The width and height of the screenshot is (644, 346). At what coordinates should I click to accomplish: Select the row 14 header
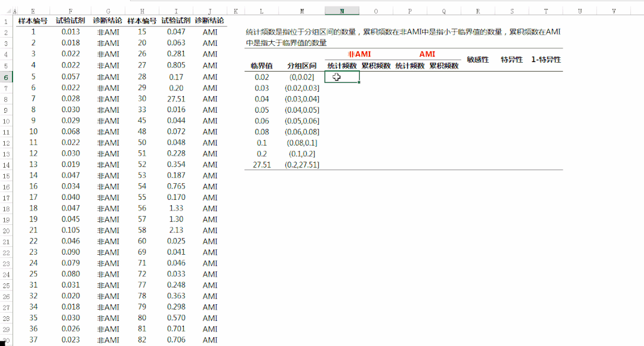[6, 165]
